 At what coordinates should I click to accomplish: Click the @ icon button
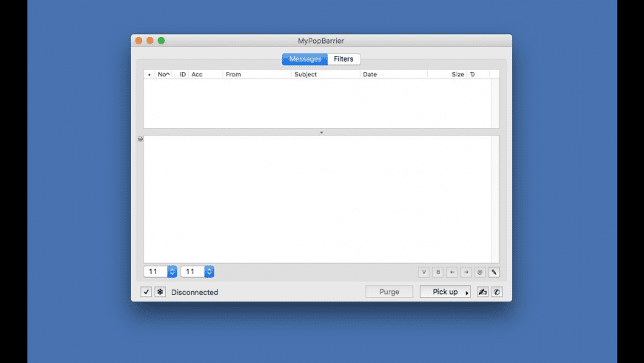[480, 272]
